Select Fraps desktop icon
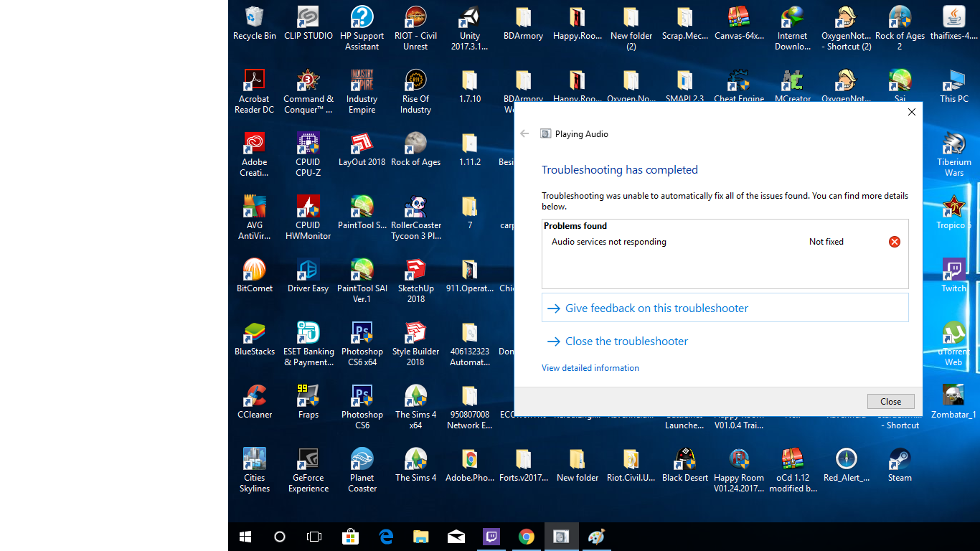This screenshot has height=551, width=980. click(308, 402)
